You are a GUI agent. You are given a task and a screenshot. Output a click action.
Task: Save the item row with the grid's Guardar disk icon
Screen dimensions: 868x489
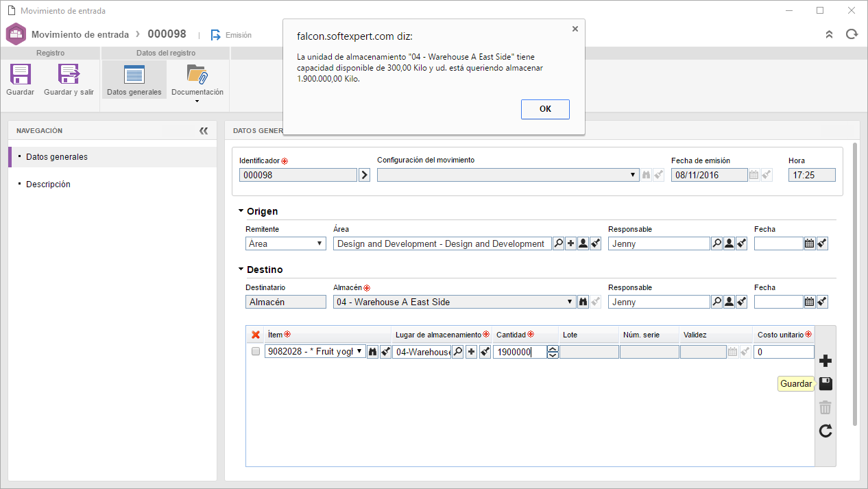click(825, 384)
